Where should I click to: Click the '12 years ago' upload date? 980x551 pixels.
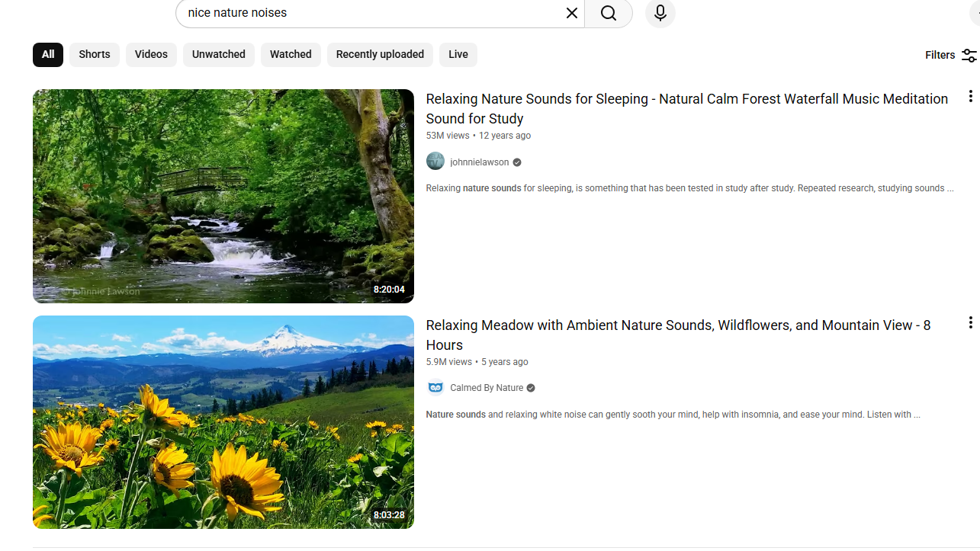505,136
